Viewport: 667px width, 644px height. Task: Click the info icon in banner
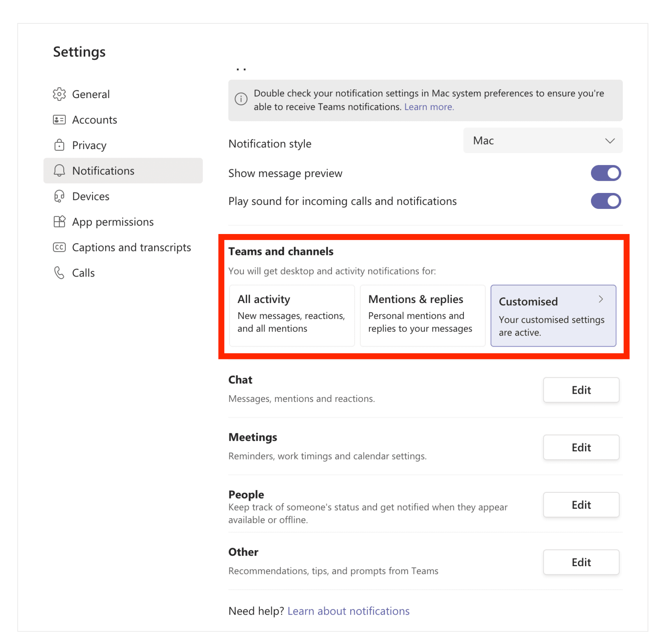tap(241, 99)
